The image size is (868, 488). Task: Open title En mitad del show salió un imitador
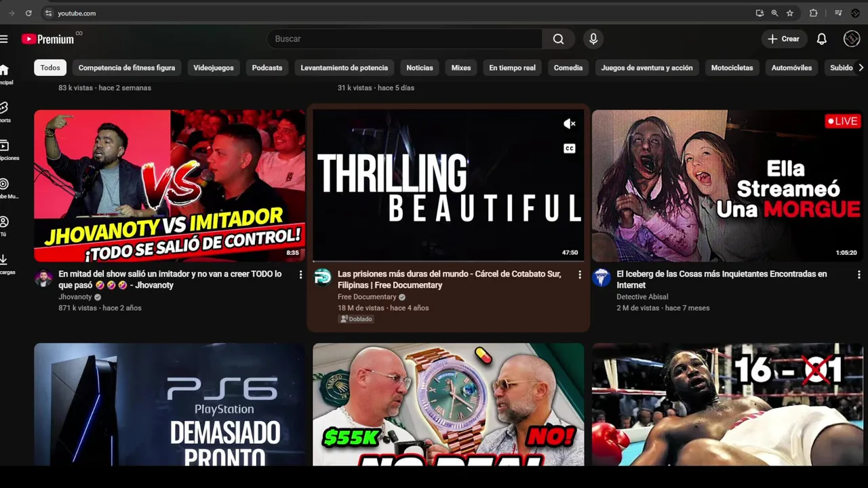tap(170, 279)
